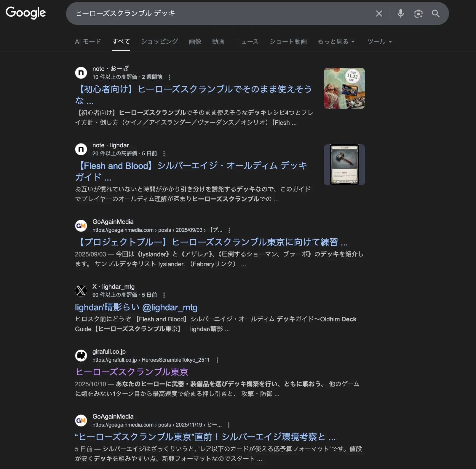Click the 11.22 event thumbnail image
This screenshot has height=469, width=476.
coord(344,88)
